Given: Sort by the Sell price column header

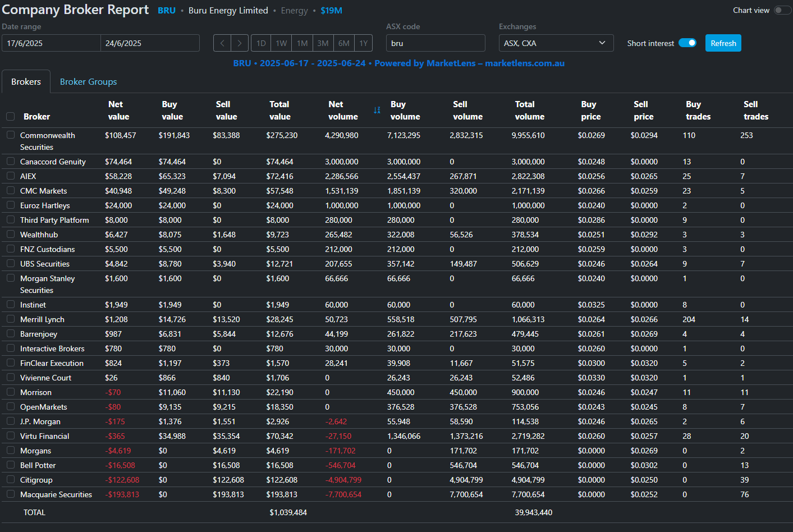Looking at the screenshot, I should (644, 111).
